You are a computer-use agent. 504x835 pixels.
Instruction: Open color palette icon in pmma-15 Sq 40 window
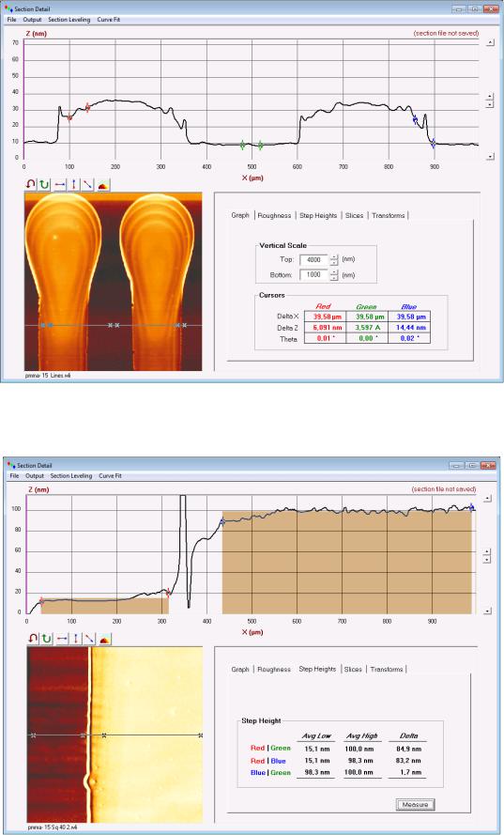tap(105, 639)
